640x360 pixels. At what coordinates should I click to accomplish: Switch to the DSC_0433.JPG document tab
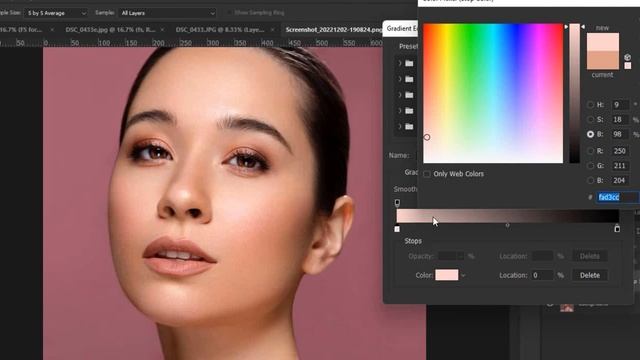pos(220,30)
